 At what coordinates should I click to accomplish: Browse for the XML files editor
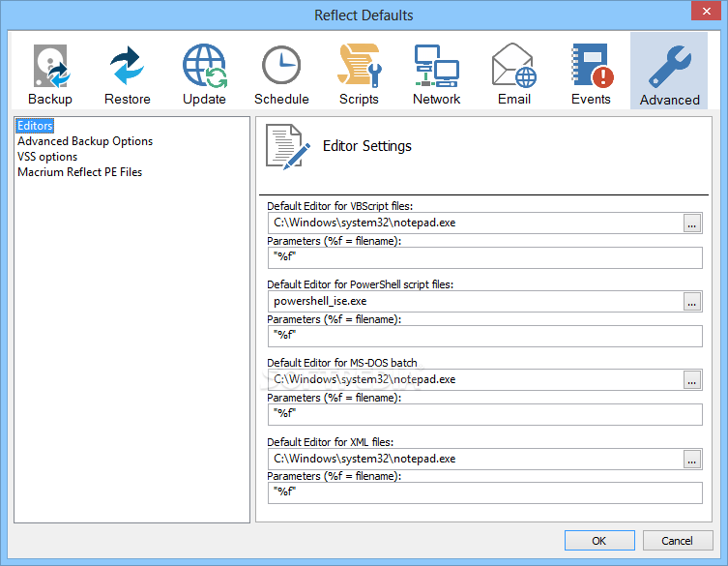pos(692,460)
